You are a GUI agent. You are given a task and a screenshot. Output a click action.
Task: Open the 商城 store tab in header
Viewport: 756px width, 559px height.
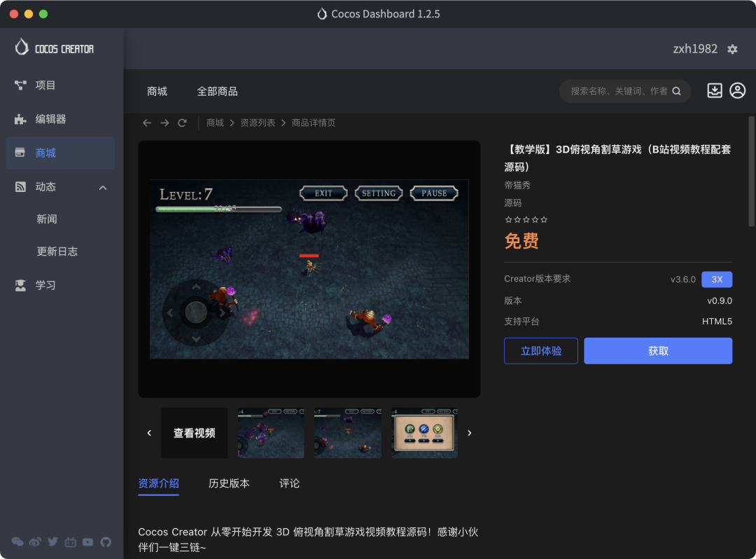tap(157, 91)
